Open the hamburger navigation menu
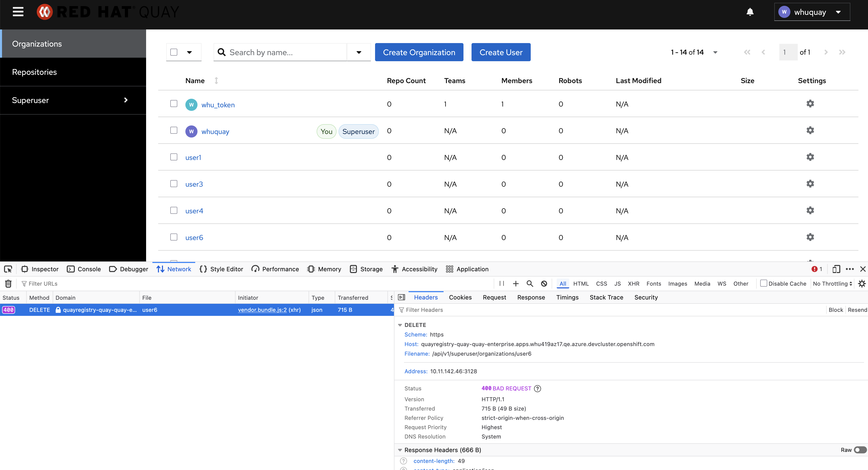 (x=18, y=12)
